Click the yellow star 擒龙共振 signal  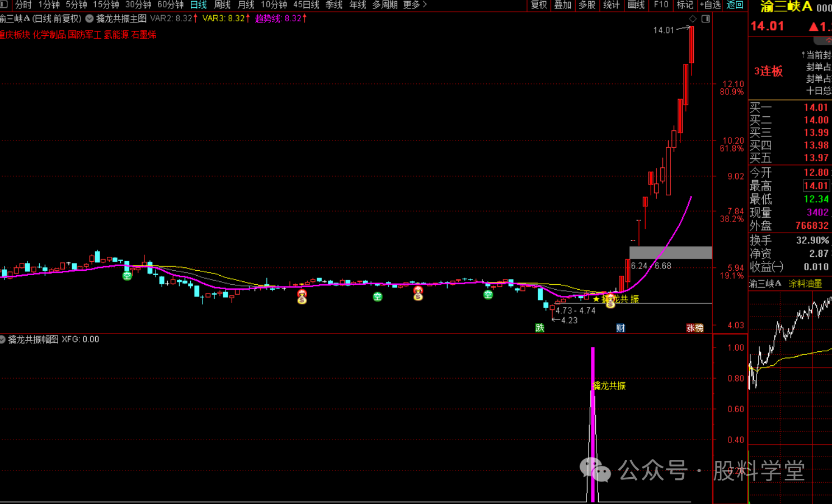pos(596,299)
